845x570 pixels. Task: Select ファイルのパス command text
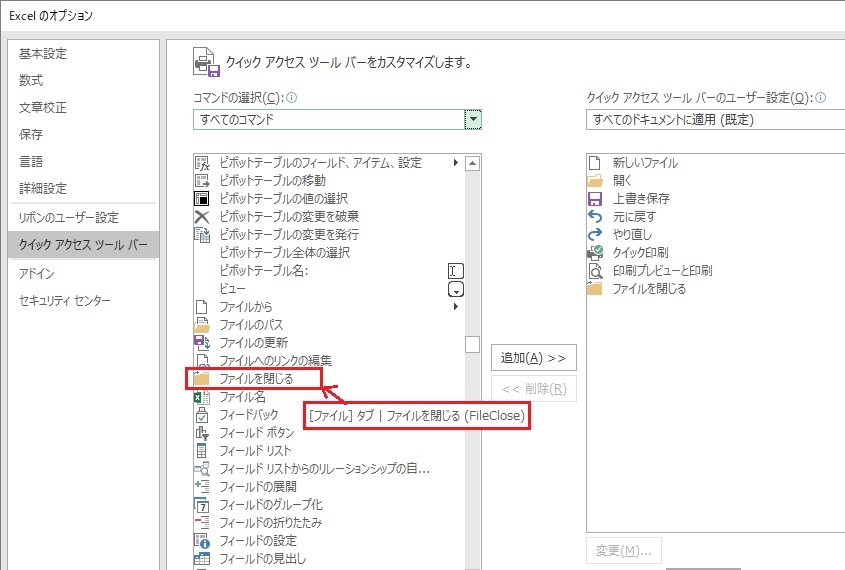pos(251,325)
